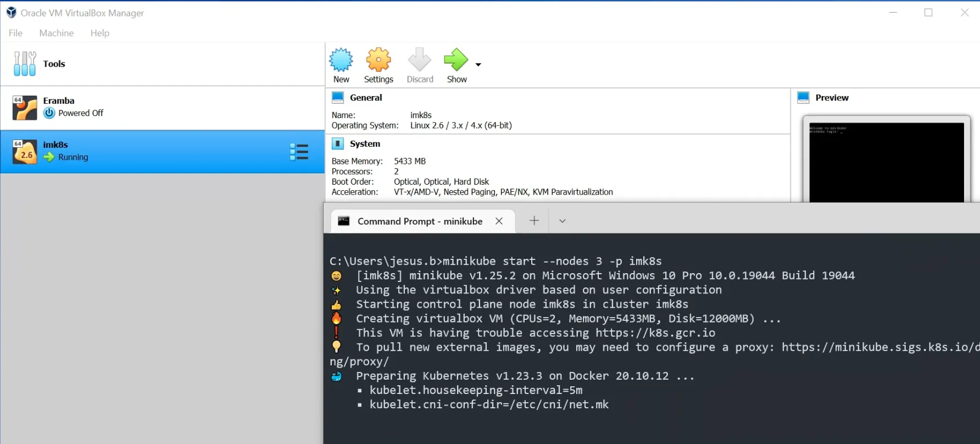Click the Linux 2.6 operating system value
The height and width of the screenshot is (444, 980).
pos(461,126)
